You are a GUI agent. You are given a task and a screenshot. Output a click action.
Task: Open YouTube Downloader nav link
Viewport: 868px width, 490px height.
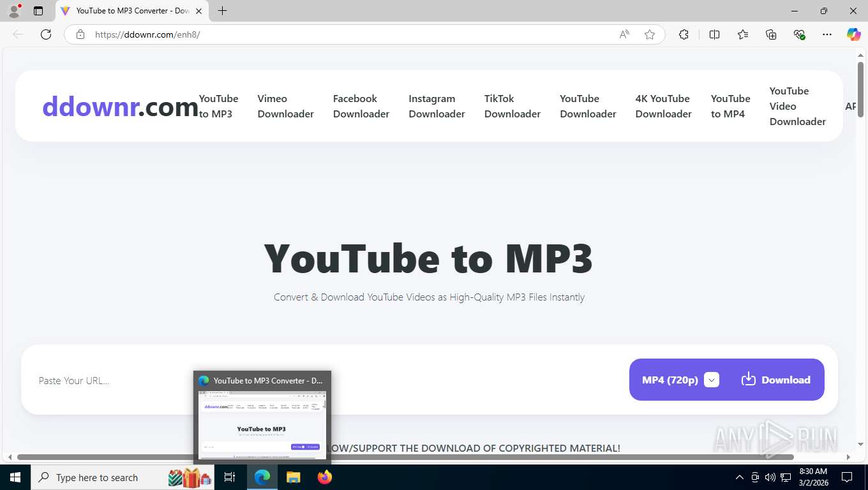588,106
